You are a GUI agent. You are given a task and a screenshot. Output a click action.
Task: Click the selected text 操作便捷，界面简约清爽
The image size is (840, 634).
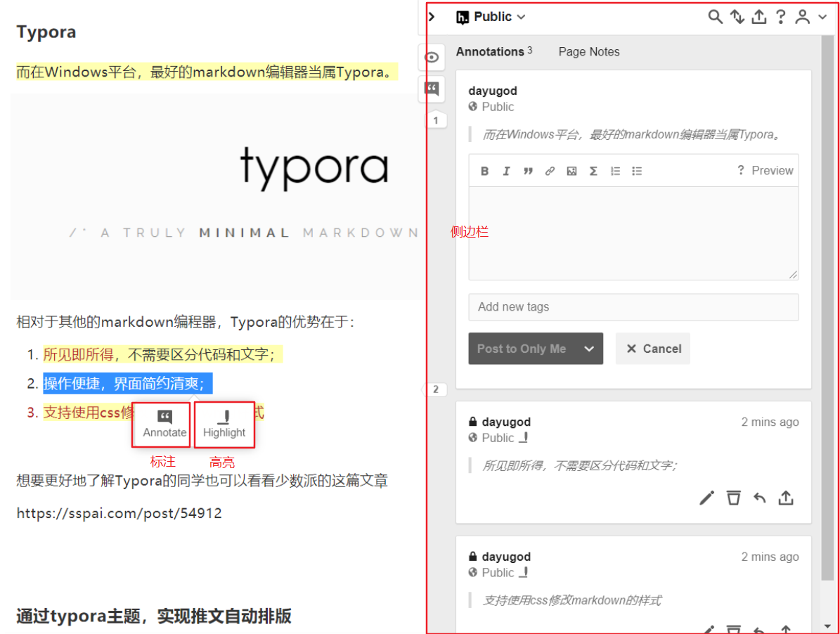(127, 383)
